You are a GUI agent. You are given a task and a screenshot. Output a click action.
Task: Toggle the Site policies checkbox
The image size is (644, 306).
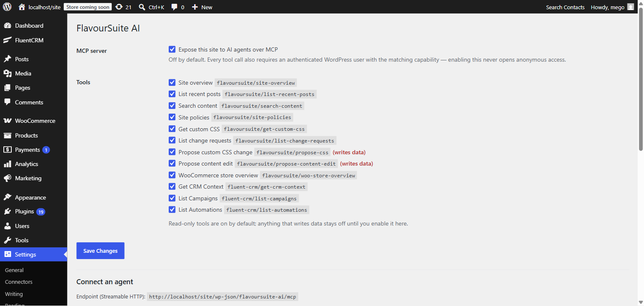(x=172, y=117)
